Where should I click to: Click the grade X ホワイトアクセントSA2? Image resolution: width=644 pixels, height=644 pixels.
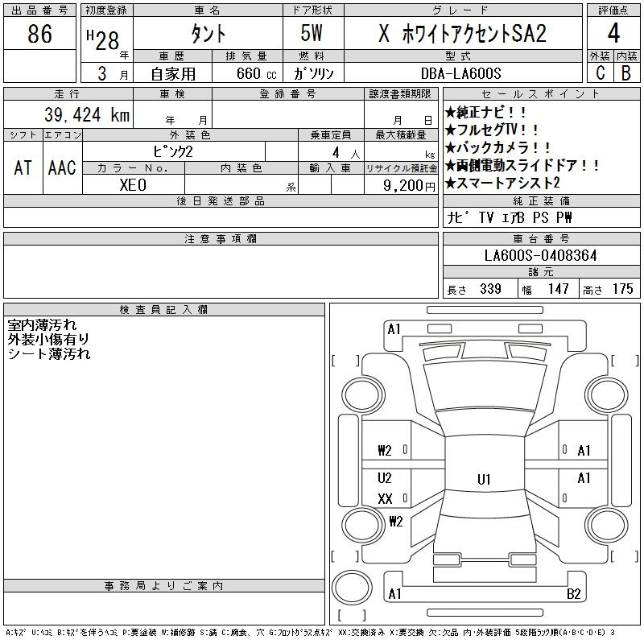(x=461, y=35)
